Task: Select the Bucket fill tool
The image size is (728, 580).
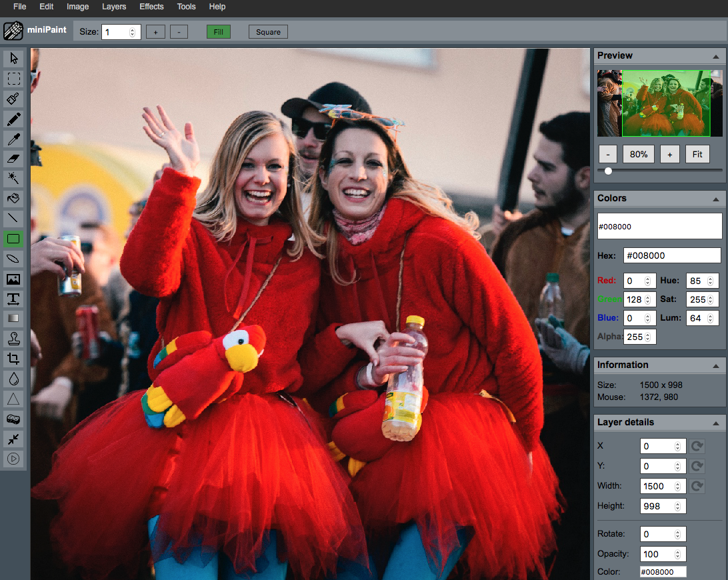Action: [14, 199]
